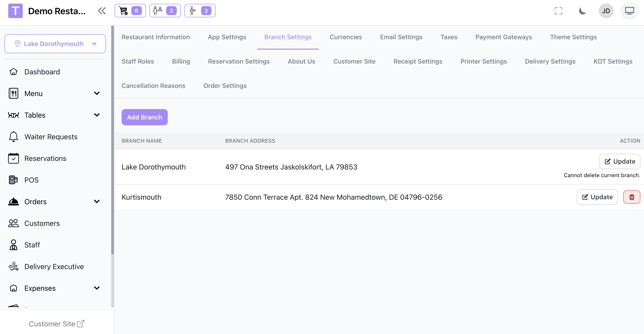The image size is (644, 334).
Task: Go to Delivery Executive in the sidebar
Action: 54,266
